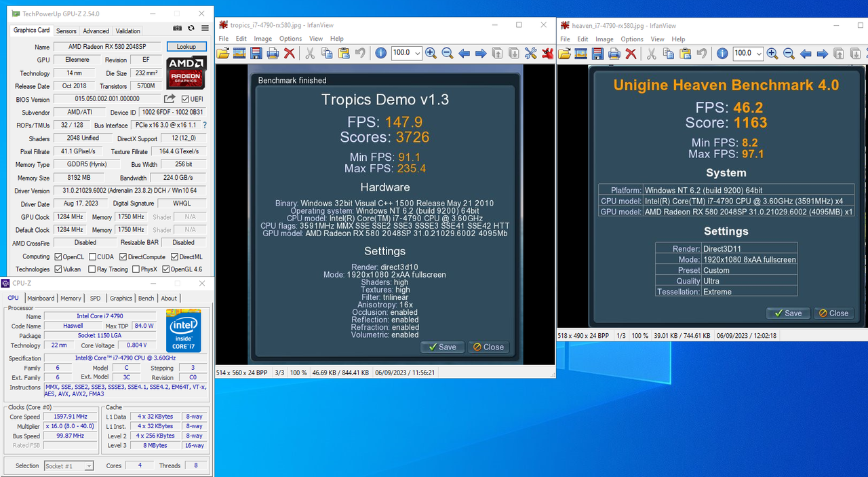Click the BIOS export share icon in GPU-Z

click(x=170, y=99)
